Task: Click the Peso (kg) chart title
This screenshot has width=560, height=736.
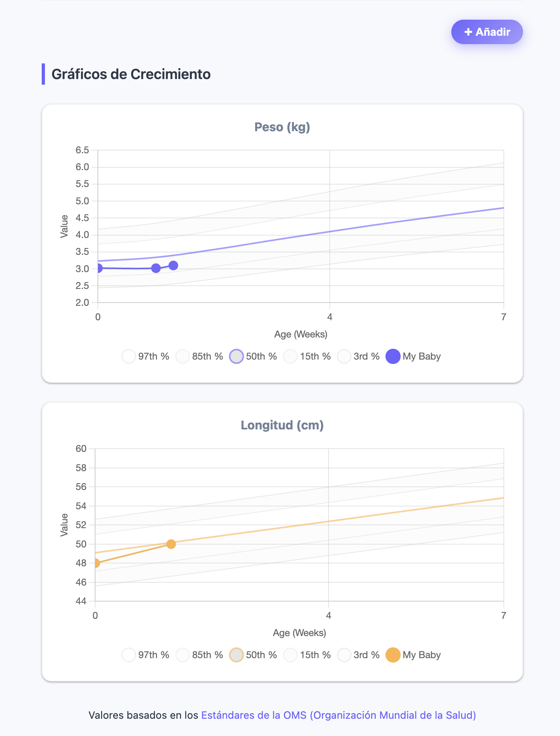Action: [x=282, y=127]
